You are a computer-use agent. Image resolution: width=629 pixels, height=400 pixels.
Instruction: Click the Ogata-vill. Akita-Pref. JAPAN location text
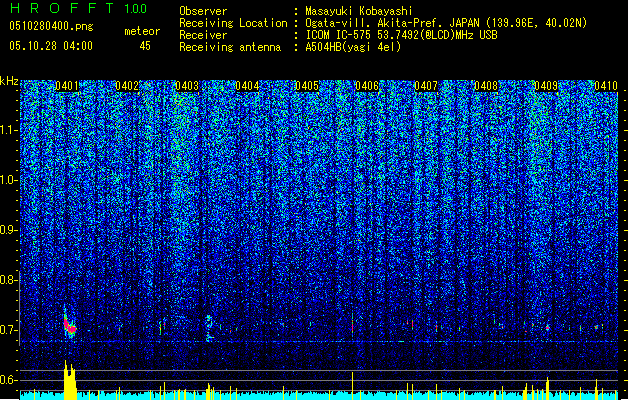click(446, 23)
